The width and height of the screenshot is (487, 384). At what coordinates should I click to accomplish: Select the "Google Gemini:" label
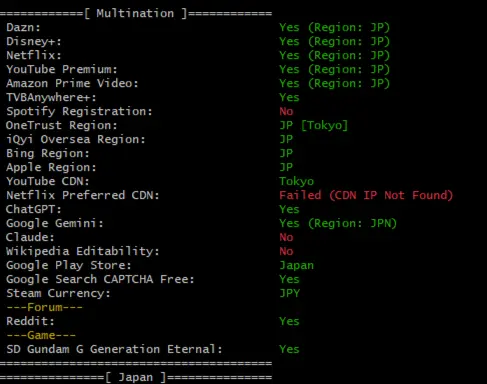point(55,223)
